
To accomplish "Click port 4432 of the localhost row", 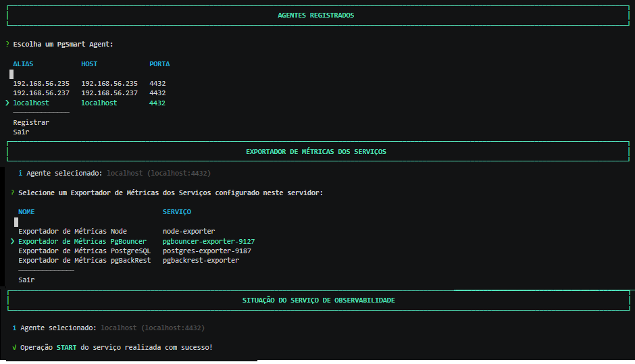I will [157, 103].
